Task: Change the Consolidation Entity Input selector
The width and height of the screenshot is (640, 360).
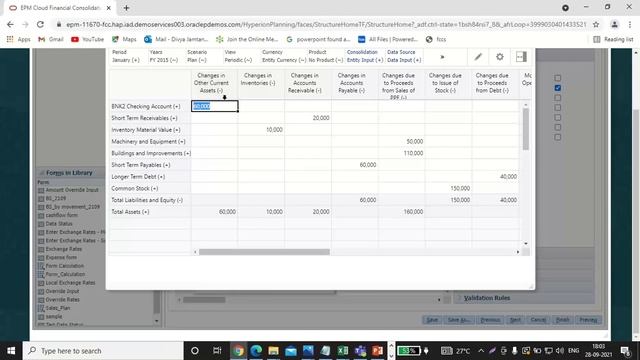Action: (364, 56)
